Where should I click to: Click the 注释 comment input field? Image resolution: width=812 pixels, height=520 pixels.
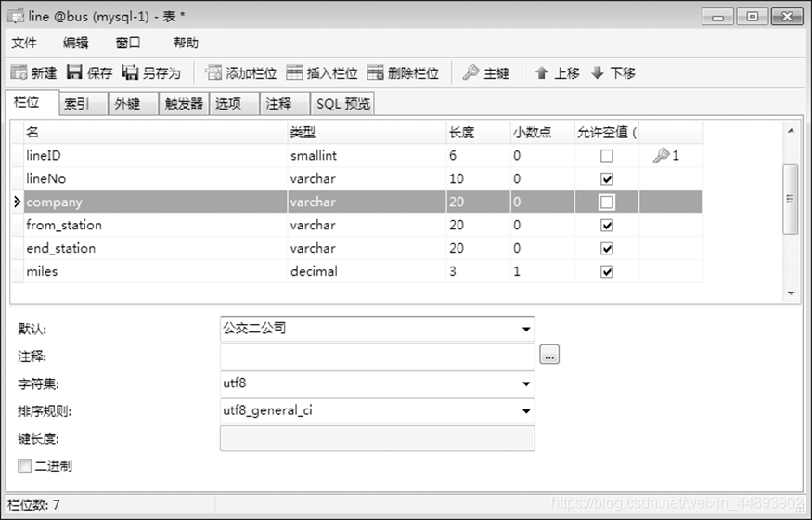pos(377,357)
